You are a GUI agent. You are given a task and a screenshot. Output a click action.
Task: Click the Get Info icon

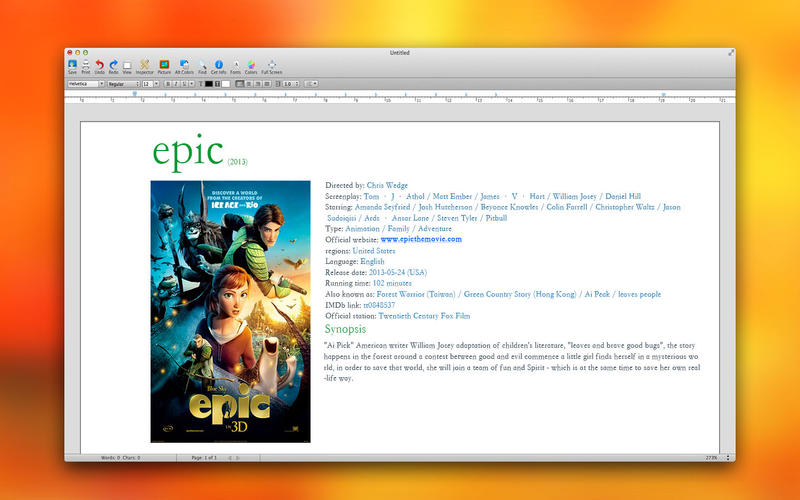(x=218, y=66)
